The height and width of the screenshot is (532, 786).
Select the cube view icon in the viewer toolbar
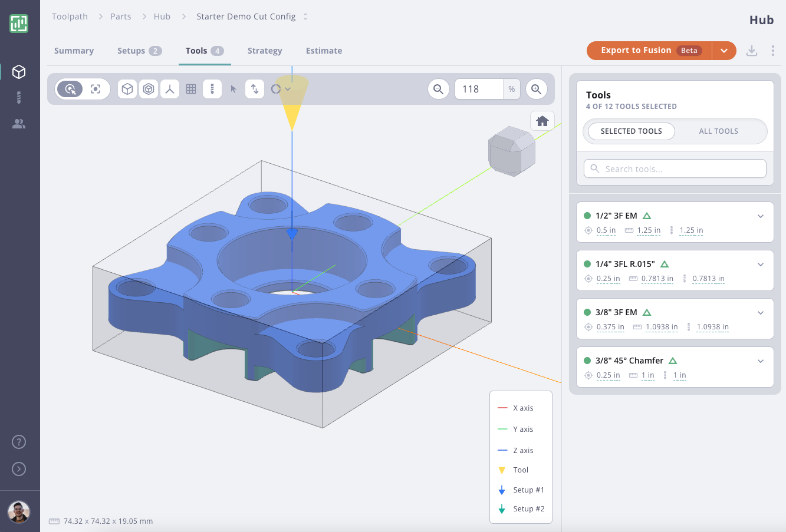click(x=127, y=88)
